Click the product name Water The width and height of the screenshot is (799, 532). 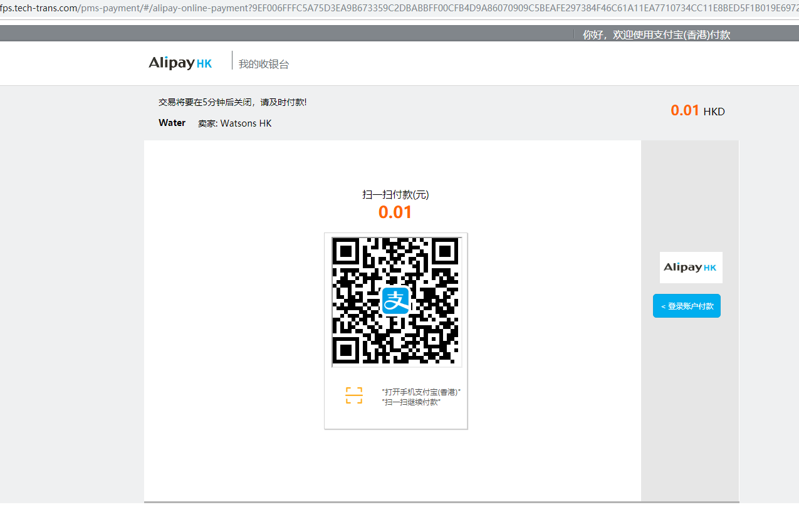pos(172,123)
